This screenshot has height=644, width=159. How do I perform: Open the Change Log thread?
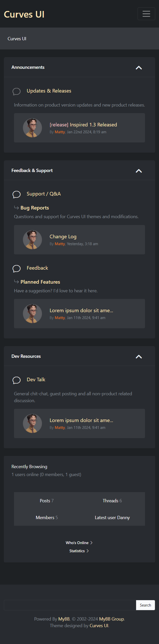pyautogui.click(x=63, y=237)
